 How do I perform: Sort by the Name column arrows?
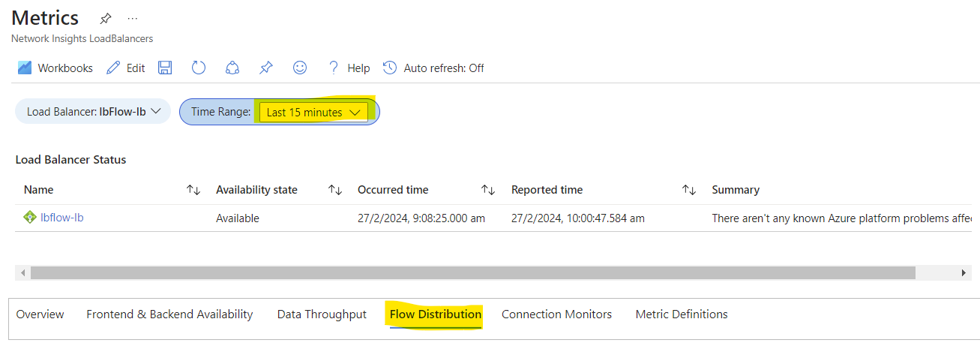(x=193, y=190)
